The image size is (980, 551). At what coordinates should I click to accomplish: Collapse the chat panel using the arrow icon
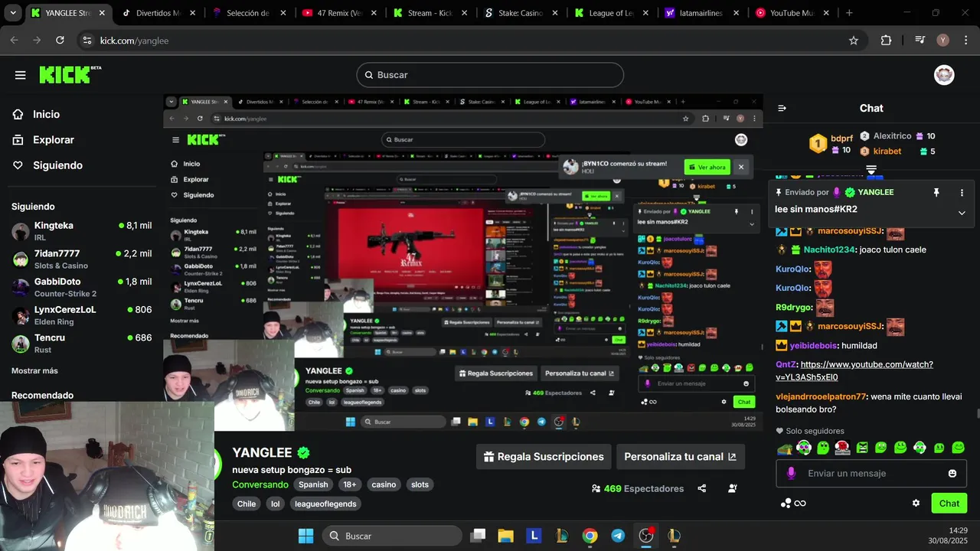pyautogui.click(x=782, y=108)
